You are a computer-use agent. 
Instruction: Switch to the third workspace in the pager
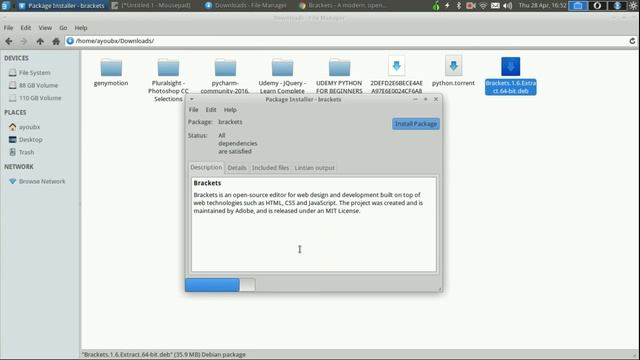[x=617, y=6]
